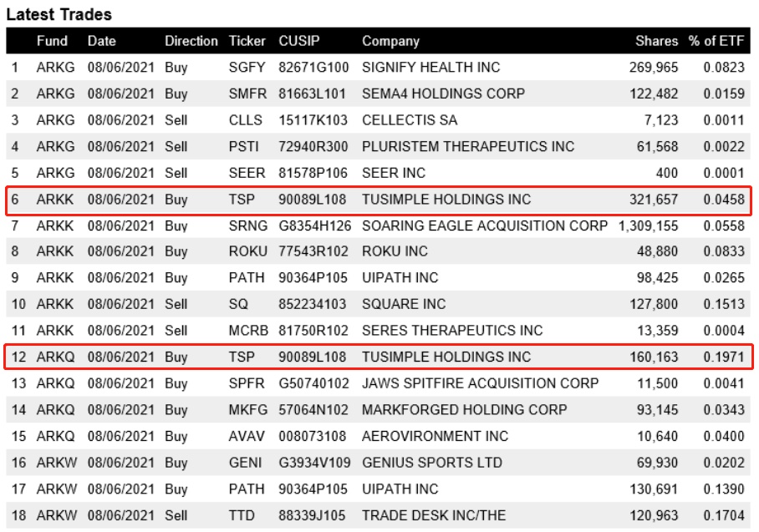Image resolution: width=759 pixels, height=532 pixels.
Task: Click the GENI ticker in row 16
Action: click(x=245, y=463)
